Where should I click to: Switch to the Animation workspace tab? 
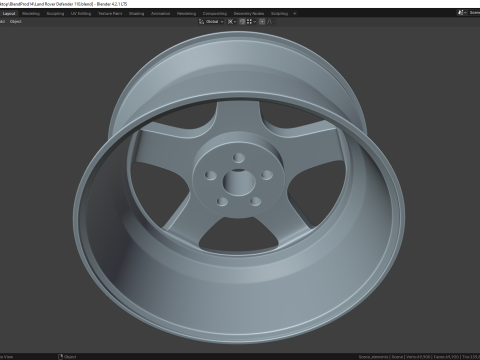pyautogui.click(x=160, y=14)
